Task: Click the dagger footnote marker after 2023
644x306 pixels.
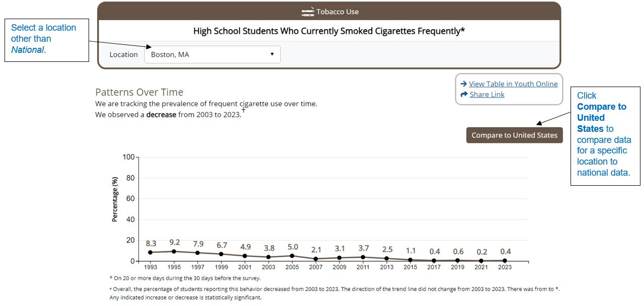Action: (244, 109)
